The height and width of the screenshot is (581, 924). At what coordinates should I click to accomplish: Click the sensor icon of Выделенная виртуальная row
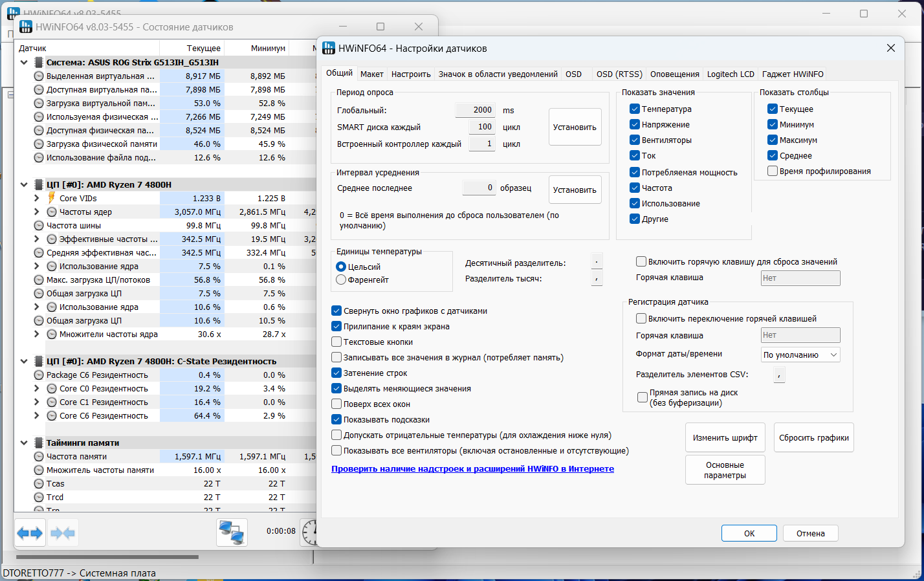click(x=39, y=76)
